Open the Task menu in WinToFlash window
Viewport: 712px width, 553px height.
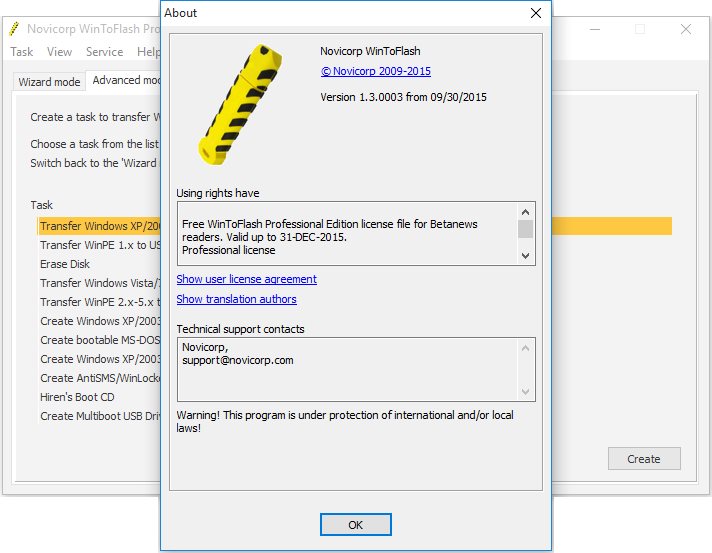[22, 52]
